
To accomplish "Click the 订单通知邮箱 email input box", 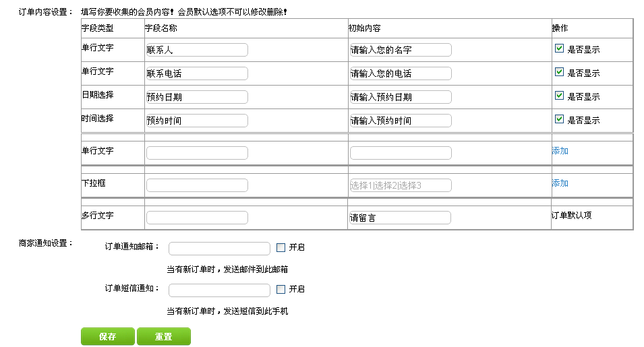I will click(219, 249).
